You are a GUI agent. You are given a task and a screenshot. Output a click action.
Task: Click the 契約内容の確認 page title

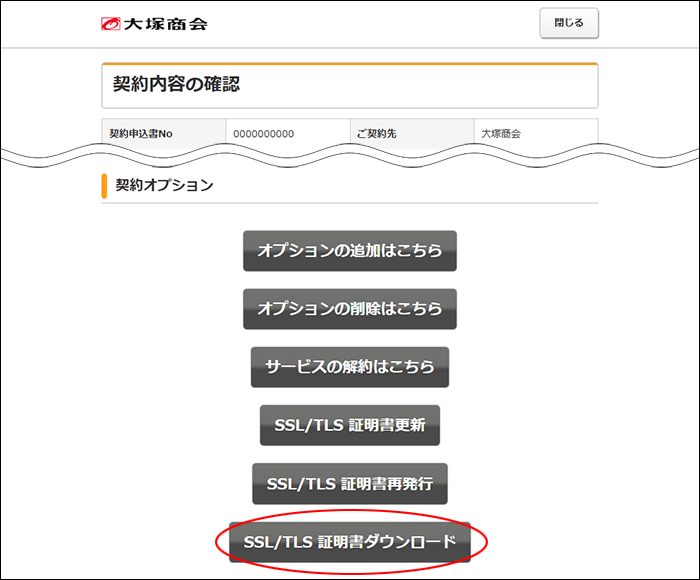point(177,84)
